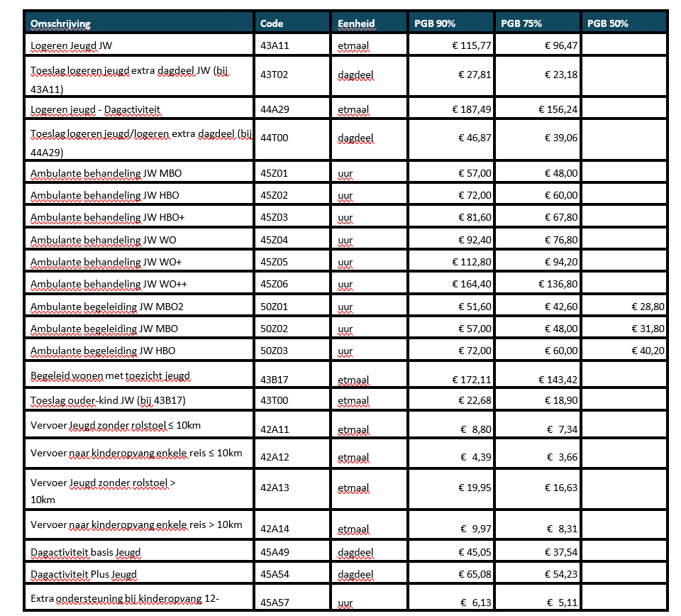Select the 'Logeren Jeugd JW' description cell
The image size is (681, 616).
[72, 46]
